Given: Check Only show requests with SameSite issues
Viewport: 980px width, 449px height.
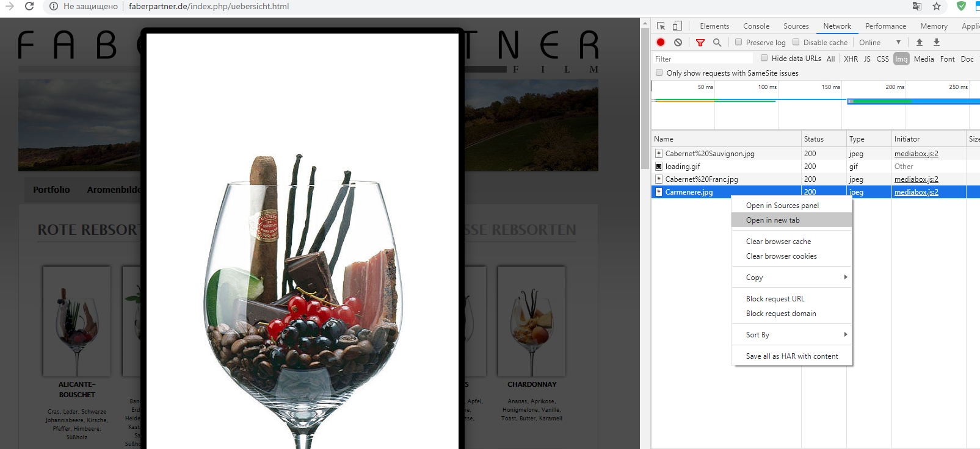Looking at the screenshot, I should pos(659,73).
